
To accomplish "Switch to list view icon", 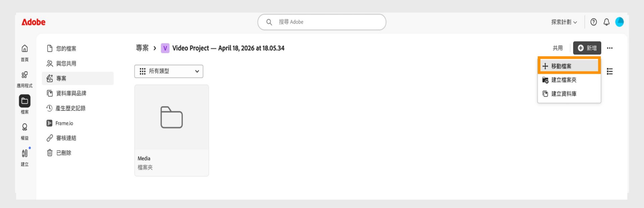I will pos(610,71).
